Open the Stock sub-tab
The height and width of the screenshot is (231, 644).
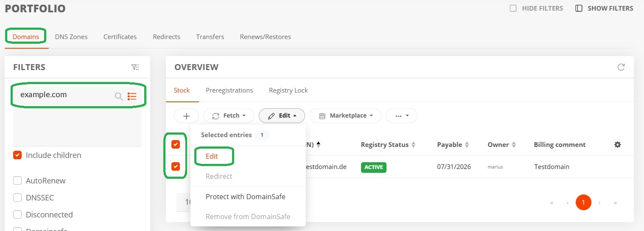pos(182,90)
